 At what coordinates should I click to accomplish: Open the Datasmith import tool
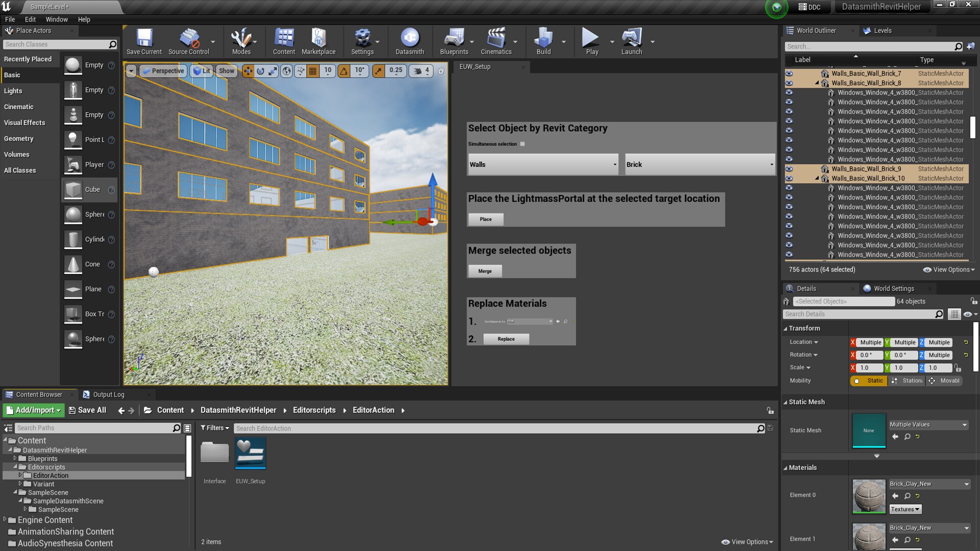click(x=409, y=41)
